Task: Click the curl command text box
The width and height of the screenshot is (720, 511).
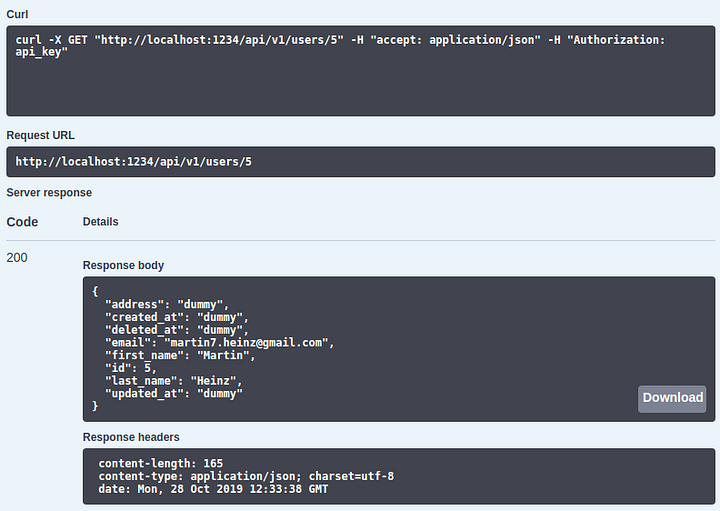Action: pyautogui.click(x=360, y=71)
